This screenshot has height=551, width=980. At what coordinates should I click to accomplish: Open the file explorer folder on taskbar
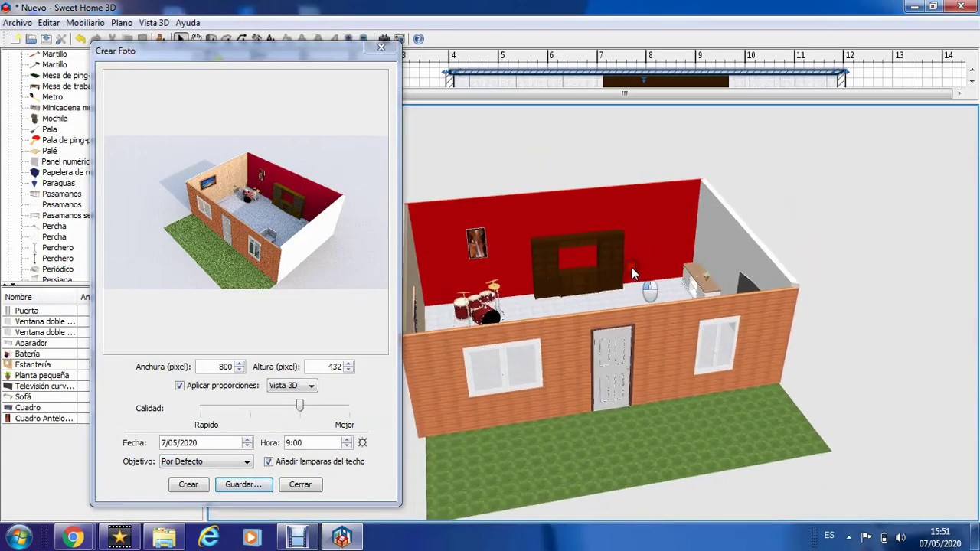pyautogui.click(x=164, y=537)
